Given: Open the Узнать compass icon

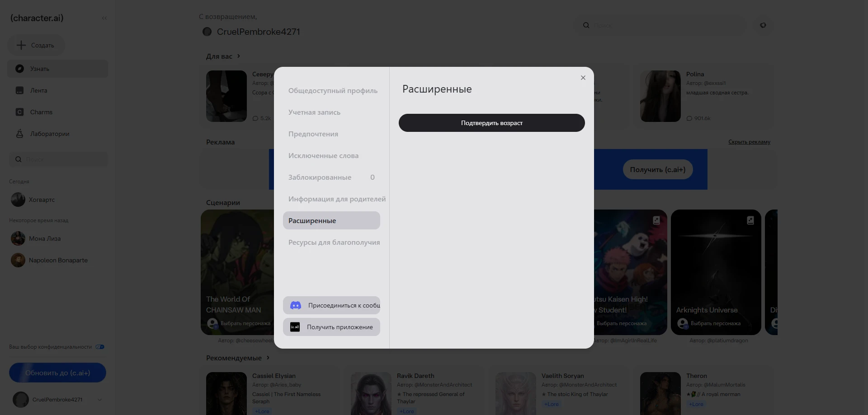Looking at the screenshot, I should click(19, 69).
